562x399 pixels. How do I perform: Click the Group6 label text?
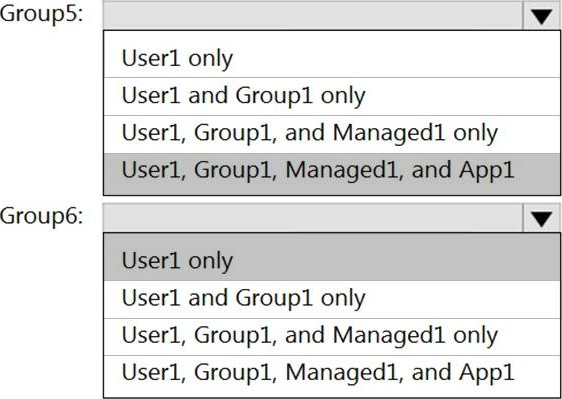click(42, 217)
